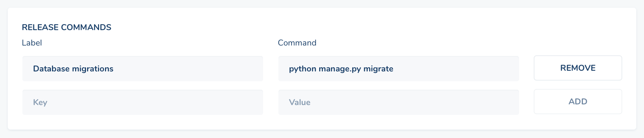Screen dimensions: 644x138
Task: Click the ADD button
Action: pos(578,102)
